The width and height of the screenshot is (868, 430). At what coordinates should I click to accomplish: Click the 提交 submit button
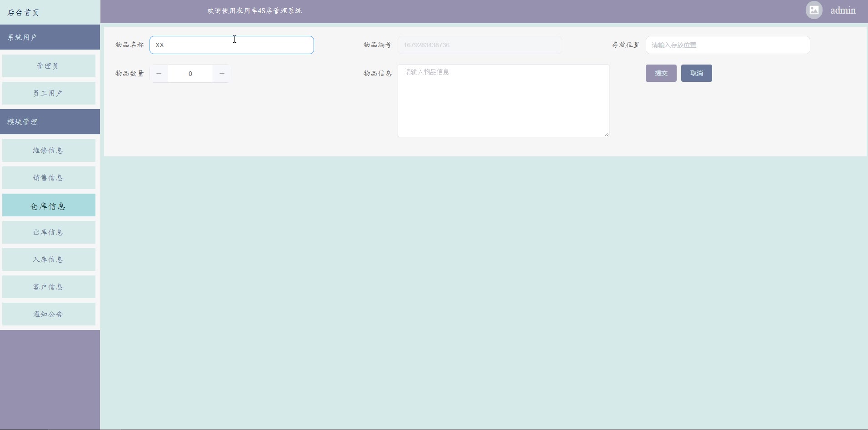coord(661,73)
